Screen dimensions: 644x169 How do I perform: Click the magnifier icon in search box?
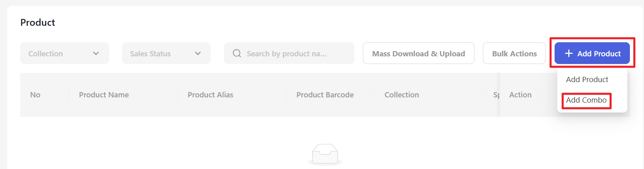click(237, 54)
